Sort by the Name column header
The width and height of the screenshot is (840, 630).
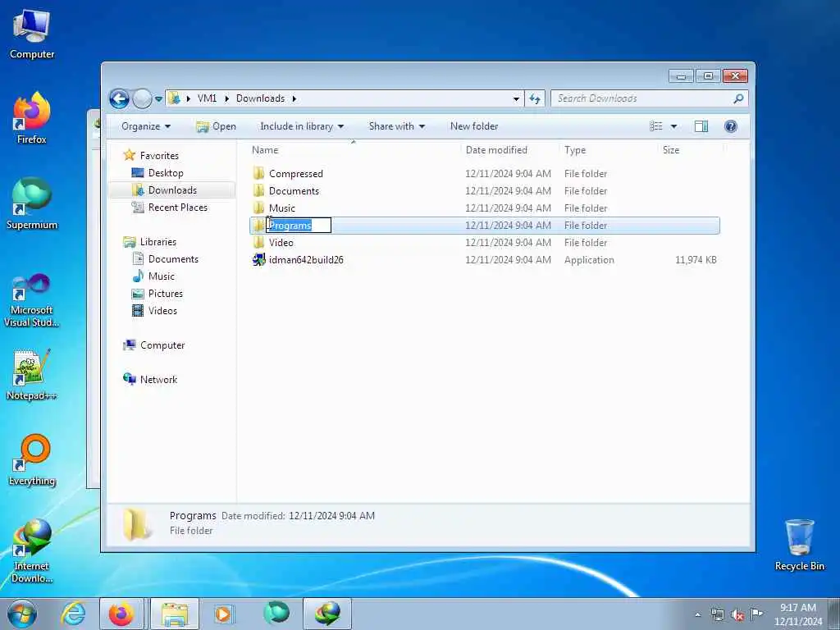pyautogui.click(x=354, y=150)
